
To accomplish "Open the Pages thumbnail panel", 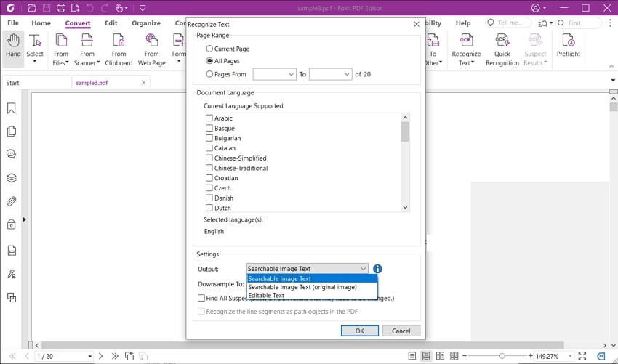I will click(12, 132).
